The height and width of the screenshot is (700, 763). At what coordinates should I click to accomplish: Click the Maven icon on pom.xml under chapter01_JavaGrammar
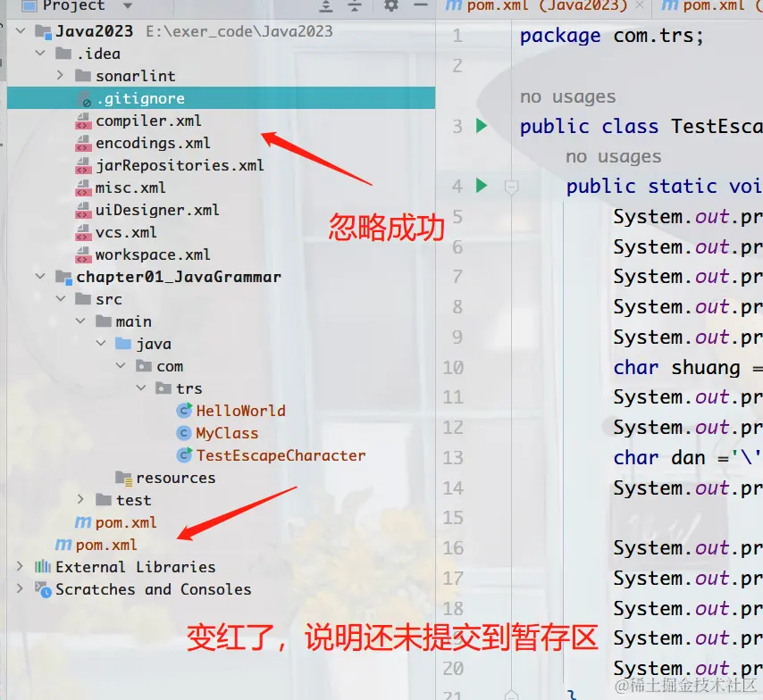82,522
